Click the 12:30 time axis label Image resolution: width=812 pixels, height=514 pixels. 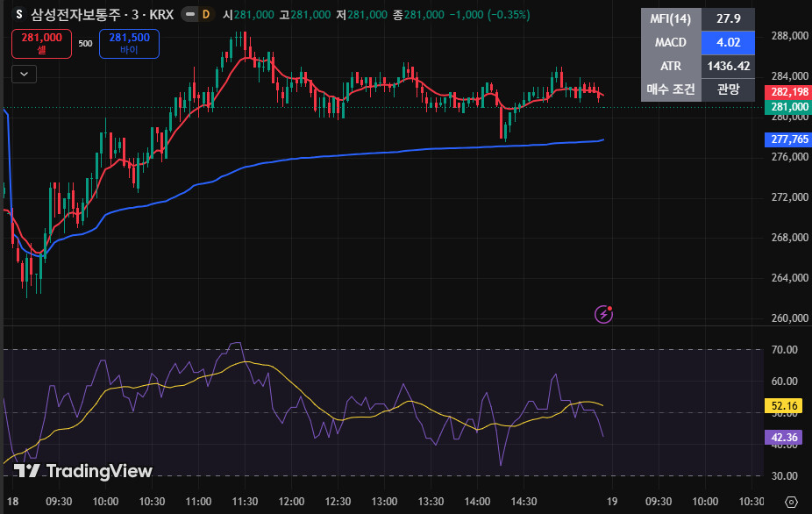point(338,502)
